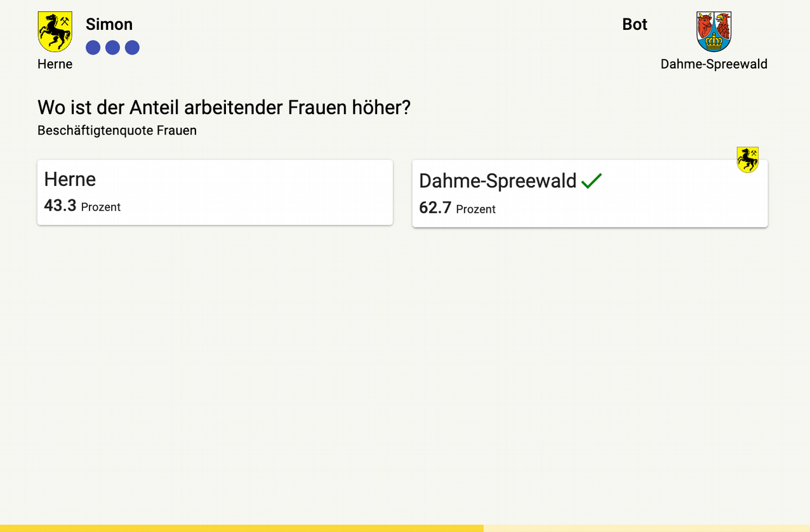Viewport: 810px width, 532px height.
Task: Open the Bot player label
Action: tap(635, 24)
